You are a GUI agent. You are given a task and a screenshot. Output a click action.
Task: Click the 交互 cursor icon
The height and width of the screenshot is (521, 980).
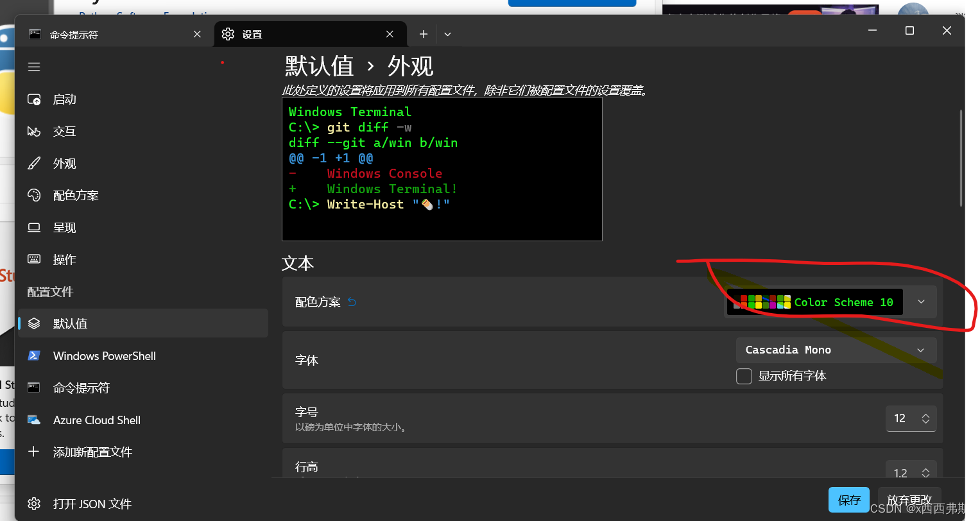click(34, 132)
